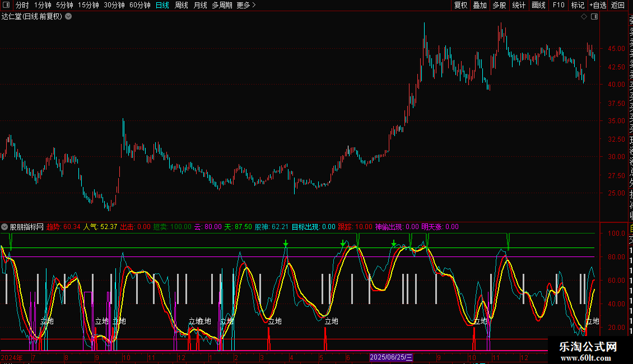The image size is (633, 364).
Task: Select the 分时 intraday view
Action: tap(22, 5)
